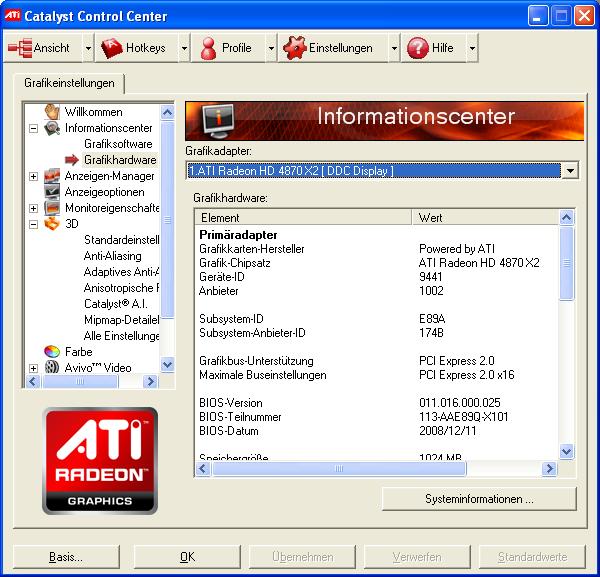This screenshot has width=600, height=577.
Task: Select Grafikhardware in the tree
Action: [120, 160]
